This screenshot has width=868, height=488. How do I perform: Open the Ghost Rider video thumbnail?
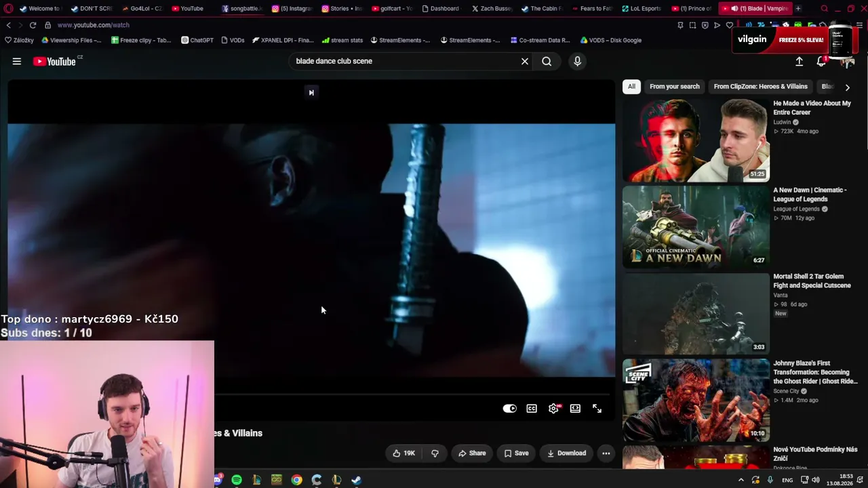(x=696, y=401)
